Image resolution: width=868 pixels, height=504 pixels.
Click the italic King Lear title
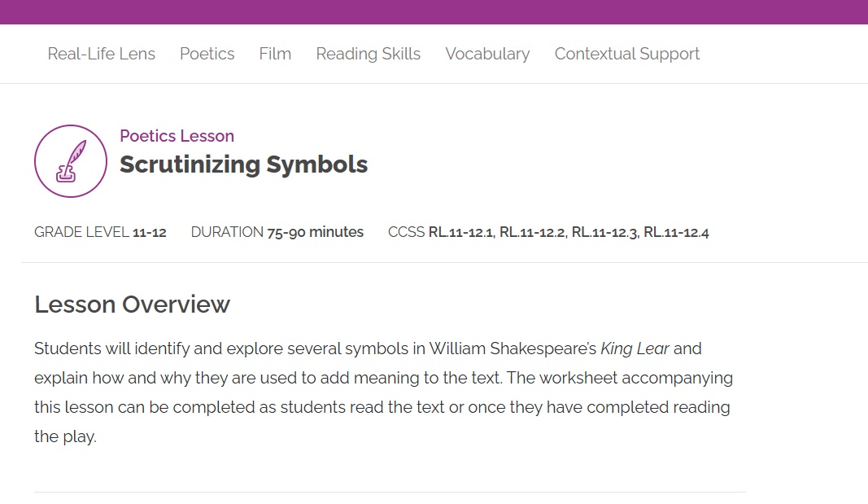[x=635, y=348]
